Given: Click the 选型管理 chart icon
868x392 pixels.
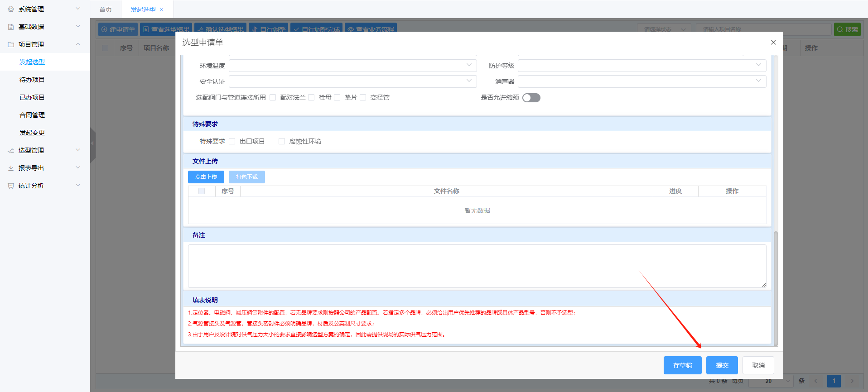Looking at the screenshot, I should (x=11, y=150).
